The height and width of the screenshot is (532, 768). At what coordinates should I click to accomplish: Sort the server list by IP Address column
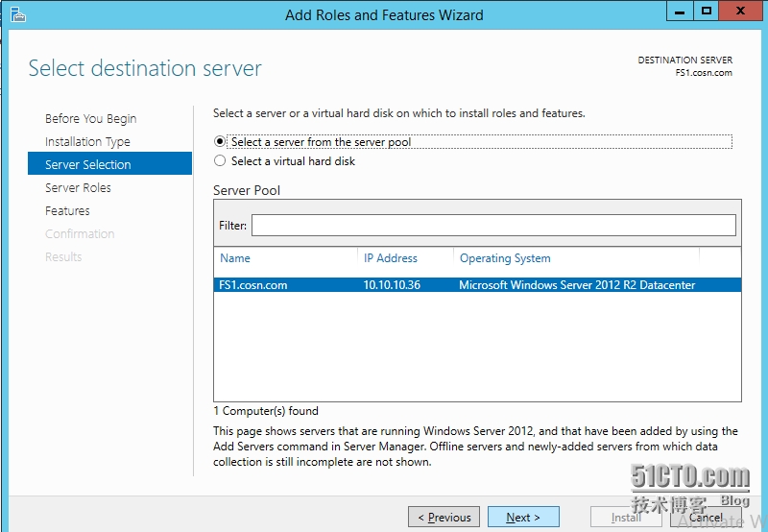point(391,258)
